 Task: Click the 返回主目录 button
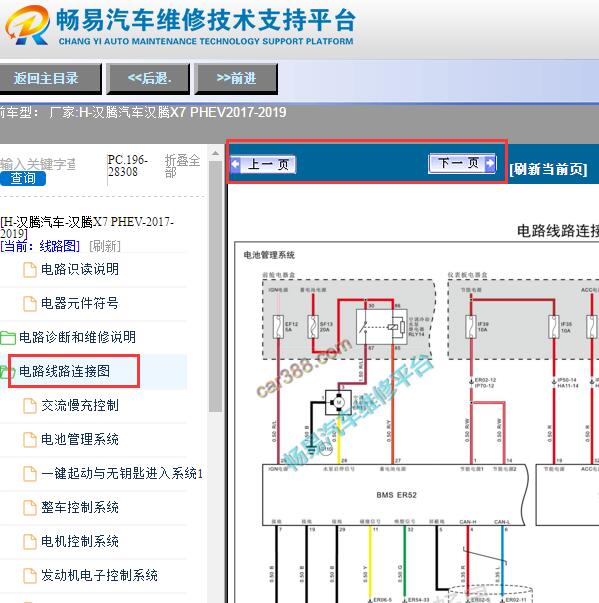click(x=50, y=78)
